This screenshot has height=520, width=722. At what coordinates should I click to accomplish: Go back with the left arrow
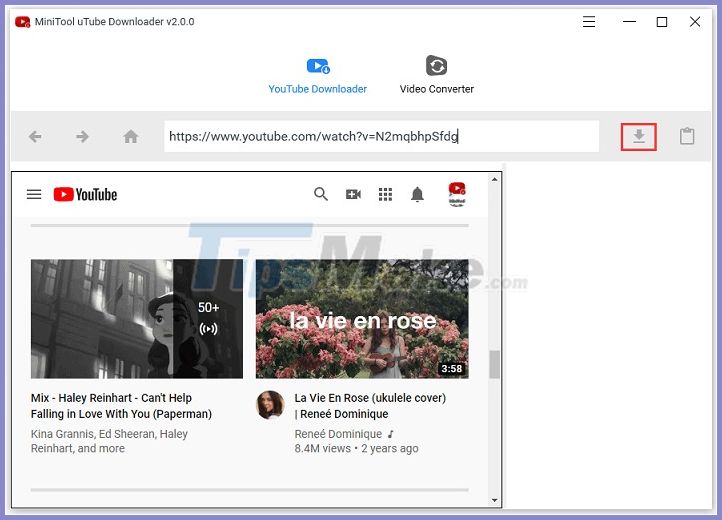35,136
